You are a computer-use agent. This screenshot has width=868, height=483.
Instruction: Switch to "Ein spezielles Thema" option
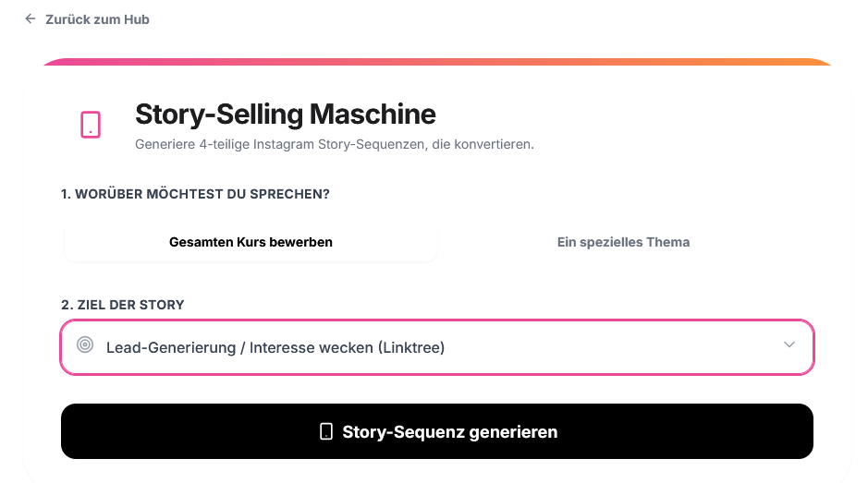pyautogui.click(x=623, y=242)
